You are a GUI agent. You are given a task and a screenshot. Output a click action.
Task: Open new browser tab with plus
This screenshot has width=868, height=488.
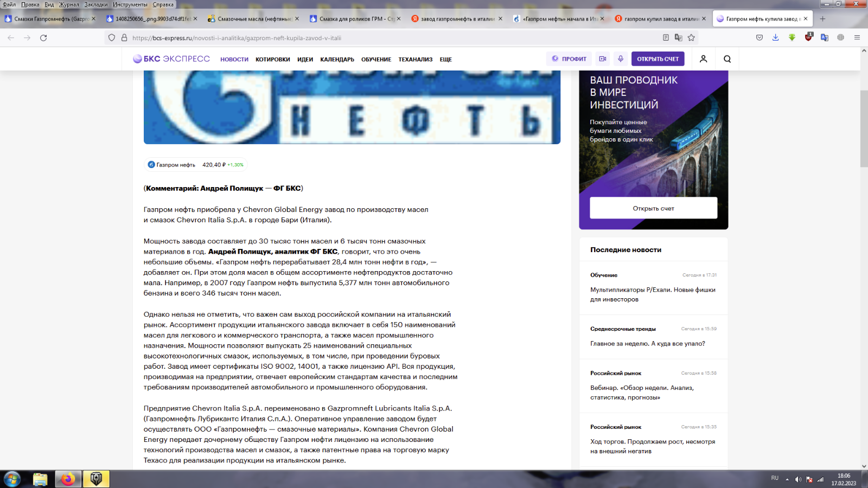pyautogui.click(x=822, y=18)
